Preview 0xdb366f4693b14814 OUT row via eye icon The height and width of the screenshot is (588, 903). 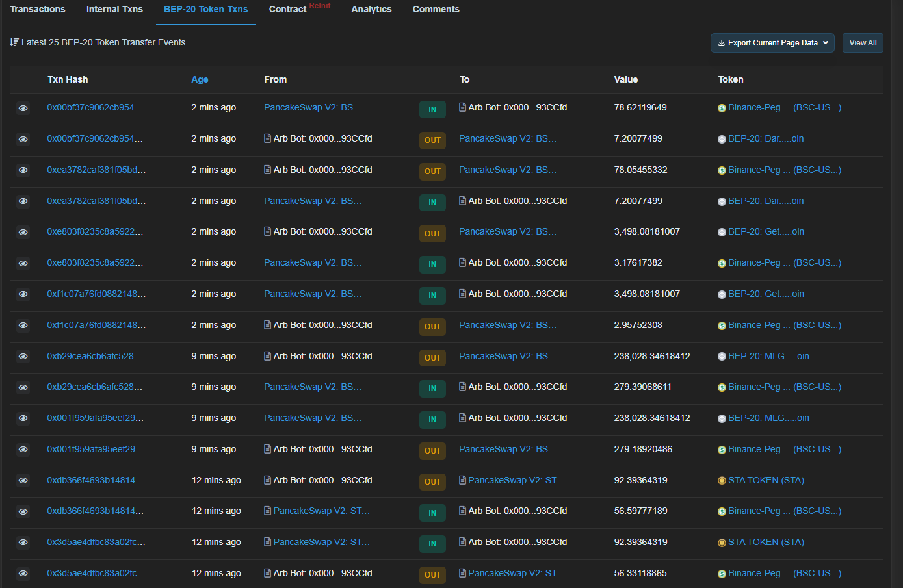[x=23, y=481]
